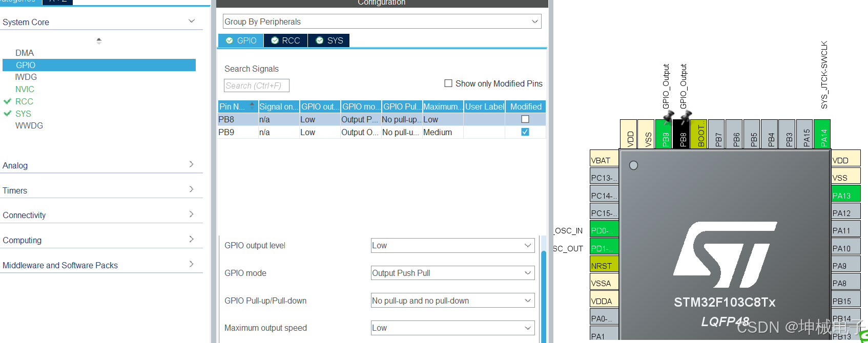Click the Search Signals input field
868x343 pixels.
(x=256, y=85)
